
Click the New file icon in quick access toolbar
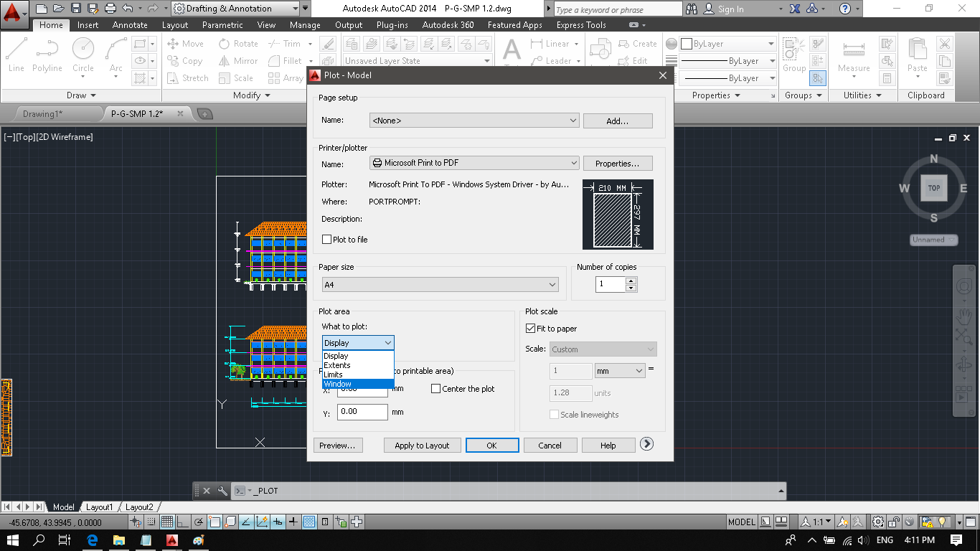[x=42, y=9]
